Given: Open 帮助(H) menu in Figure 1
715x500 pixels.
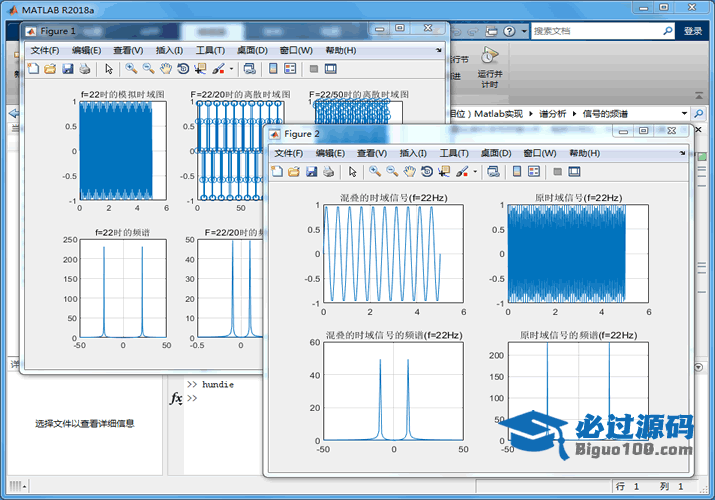Looking at the screenshot, I should [x=341, y=50].
